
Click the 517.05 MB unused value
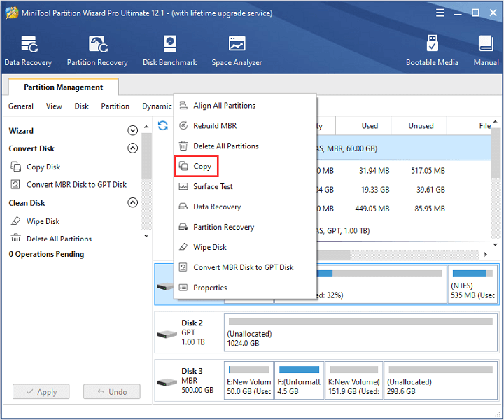point(428,171)
